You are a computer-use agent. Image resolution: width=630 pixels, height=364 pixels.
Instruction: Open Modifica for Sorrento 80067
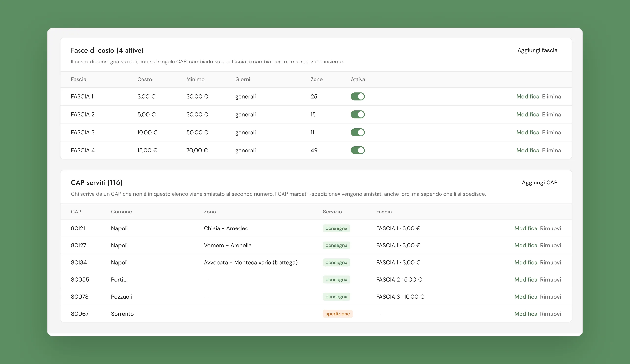(x=526, y=314)
